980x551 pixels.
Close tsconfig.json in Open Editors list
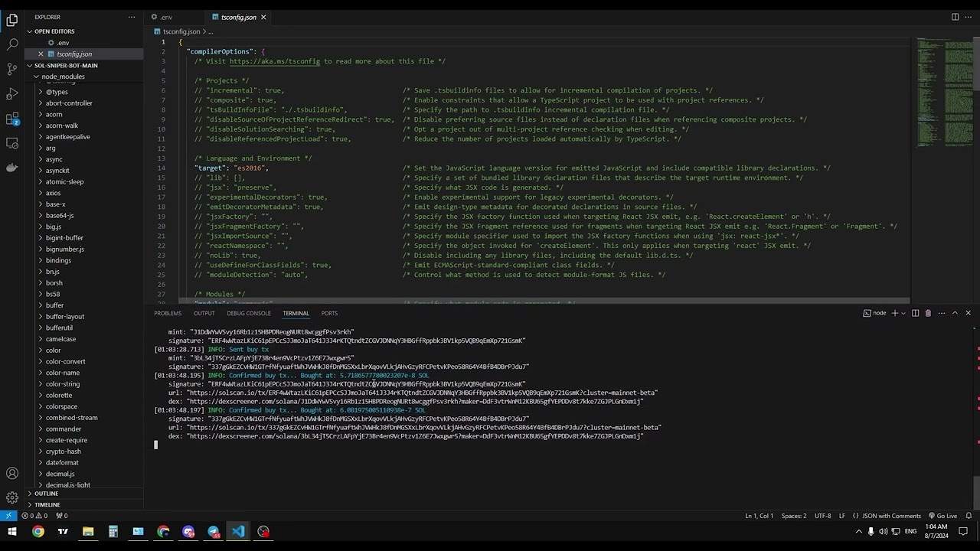(x=41, y=54)
